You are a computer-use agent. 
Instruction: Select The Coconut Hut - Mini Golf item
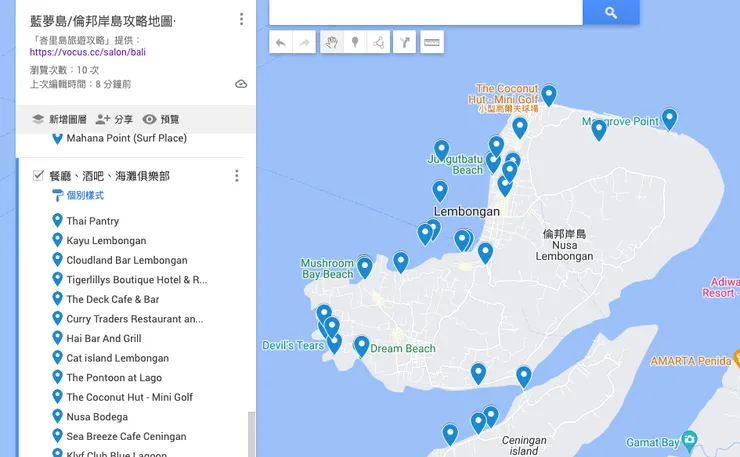click(x=129, y=397)
